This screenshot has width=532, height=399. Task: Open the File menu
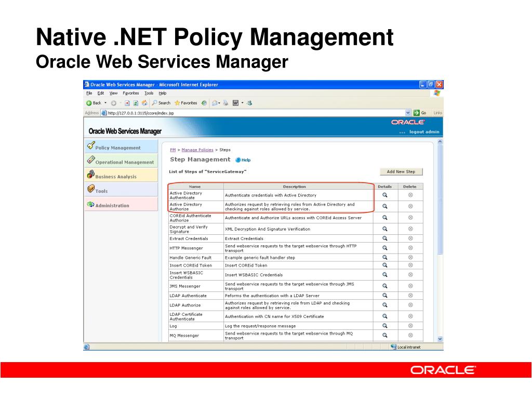coord(89,93)
